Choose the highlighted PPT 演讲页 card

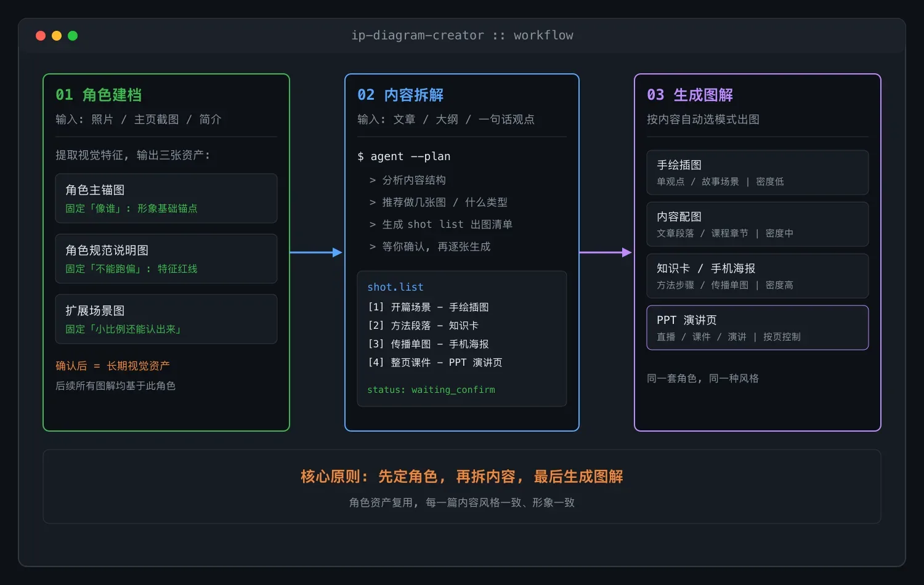pyautogui.click(x=758, y=328)
